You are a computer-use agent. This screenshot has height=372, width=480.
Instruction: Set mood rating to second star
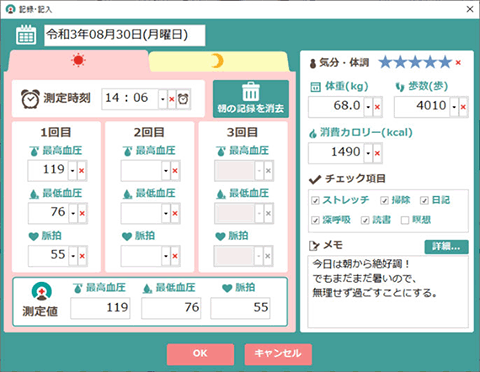[400, 62]
